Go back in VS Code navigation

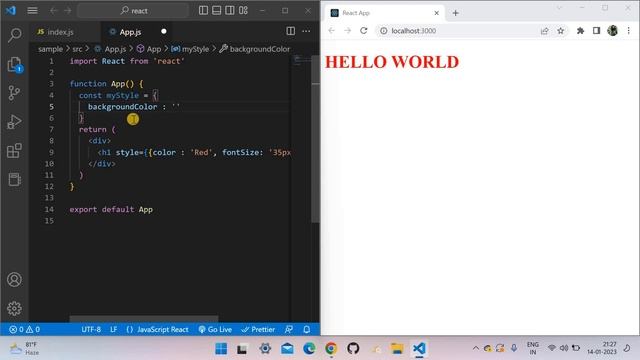53,11
